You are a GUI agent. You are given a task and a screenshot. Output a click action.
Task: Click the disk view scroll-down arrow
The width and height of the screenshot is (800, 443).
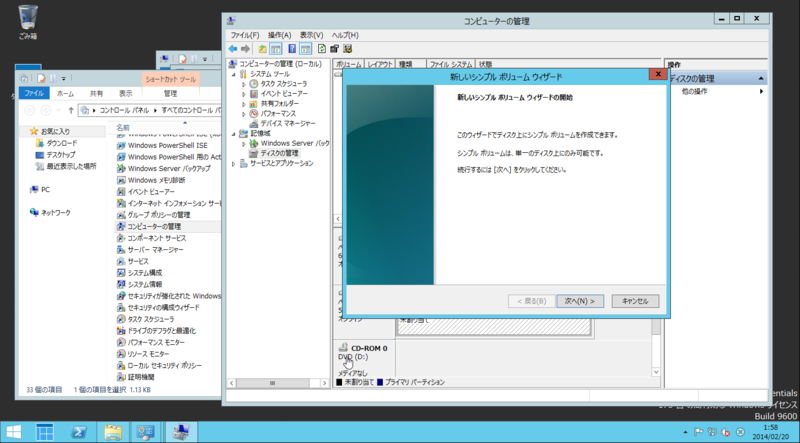pyautogui.click(x=656, y=372)
